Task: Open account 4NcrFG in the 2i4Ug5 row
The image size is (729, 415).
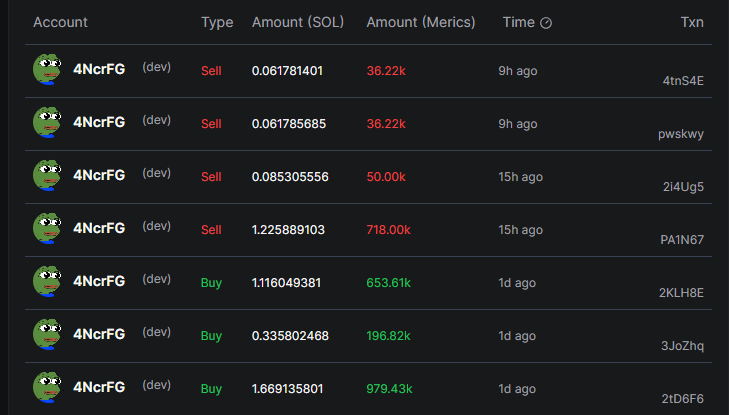Action: [x=99, y=175]
